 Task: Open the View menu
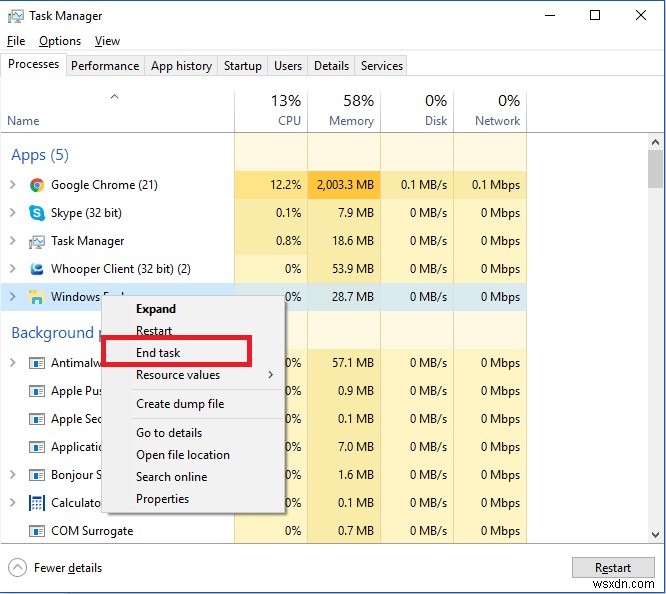click(107, 41)
